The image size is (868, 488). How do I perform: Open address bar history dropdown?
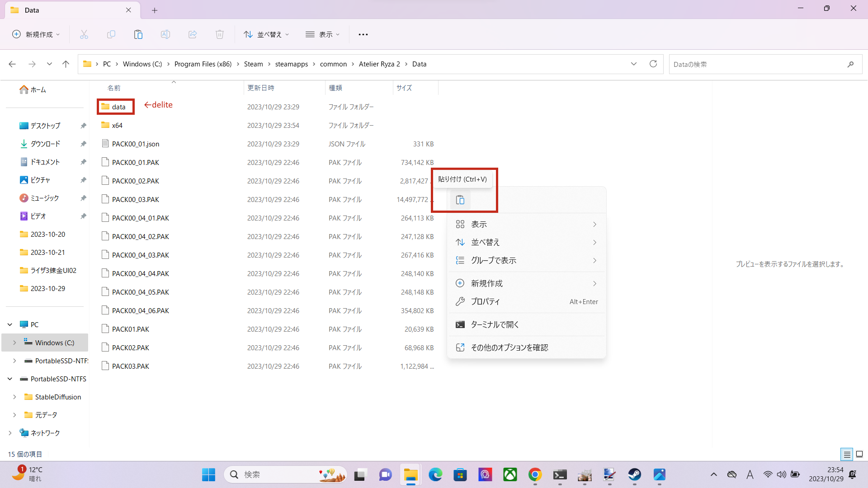[x=634, y=64]
